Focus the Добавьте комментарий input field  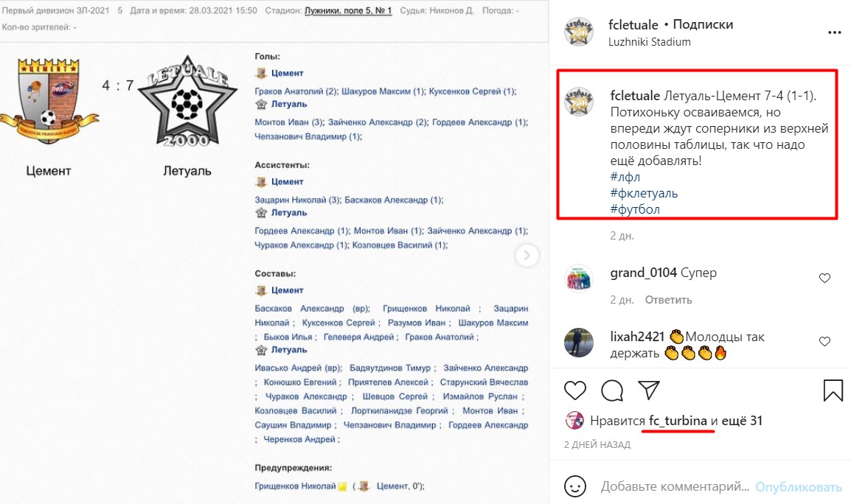click(675, 486)
